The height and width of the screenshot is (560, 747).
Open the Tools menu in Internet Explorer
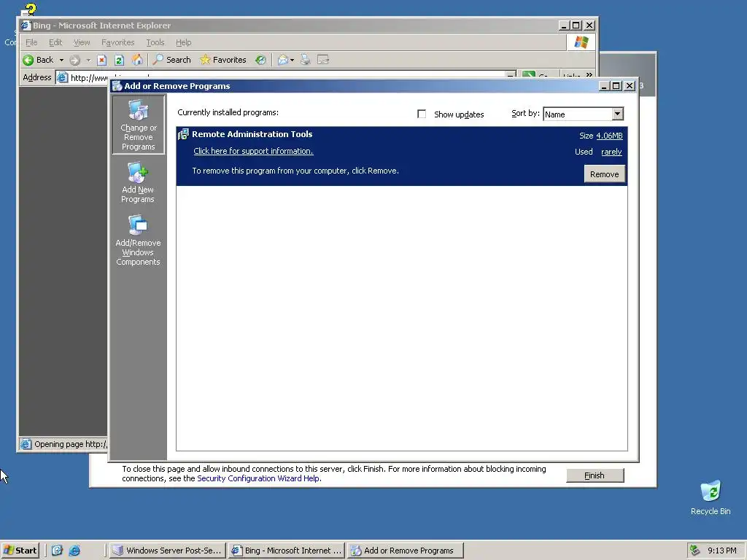coord(155,42)
